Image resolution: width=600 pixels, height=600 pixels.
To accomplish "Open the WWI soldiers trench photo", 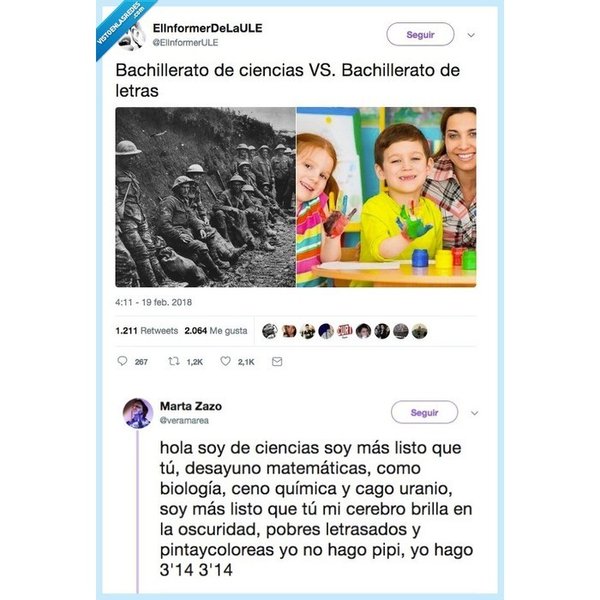I will tap(205, 197).
